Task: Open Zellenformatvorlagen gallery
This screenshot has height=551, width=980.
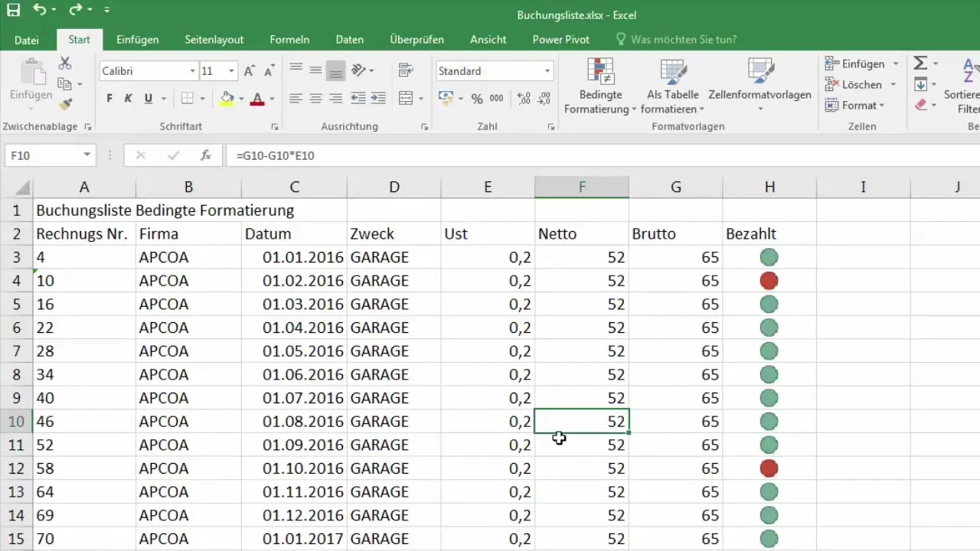Action: [x=760, y=86]
